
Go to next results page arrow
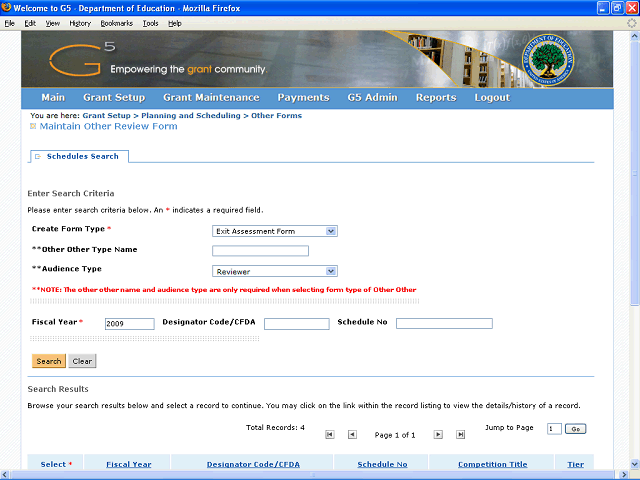pos(438,435)
